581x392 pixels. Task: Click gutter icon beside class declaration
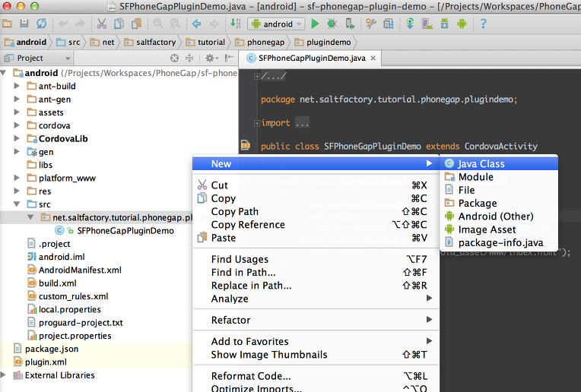tap(246, 144)
